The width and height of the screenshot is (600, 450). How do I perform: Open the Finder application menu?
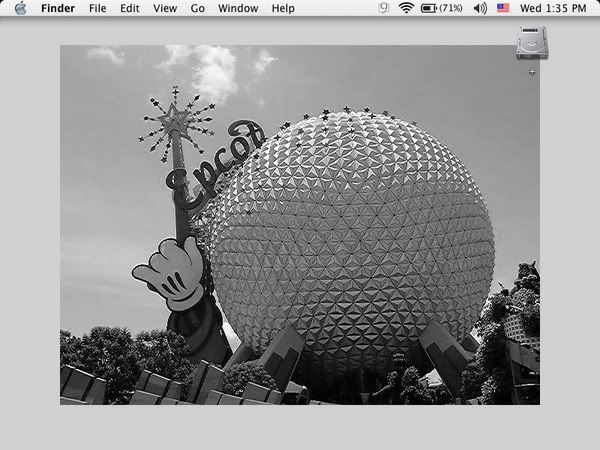pos(57,8)
